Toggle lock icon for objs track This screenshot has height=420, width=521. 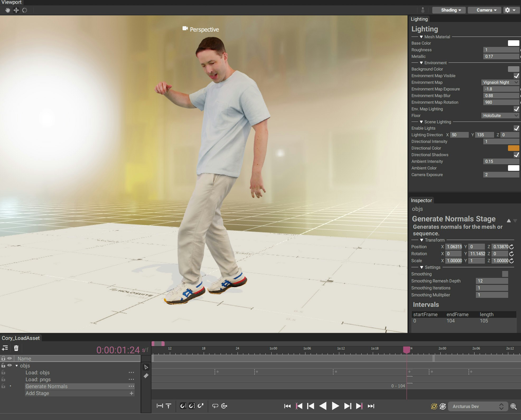coord(3,365)
